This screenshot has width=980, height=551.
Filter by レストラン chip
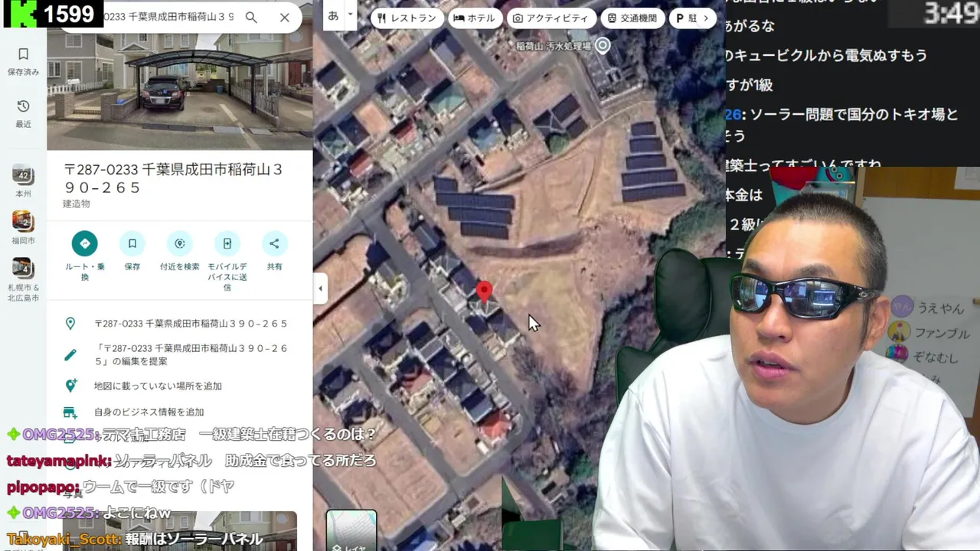(x=407, y=18)
